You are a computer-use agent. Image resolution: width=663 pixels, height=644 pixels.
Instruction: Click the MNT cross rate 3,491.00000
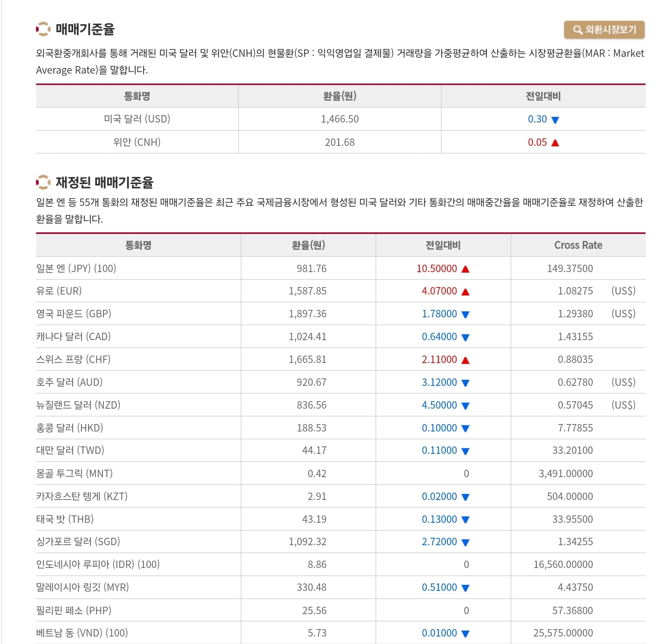[x=566, y=473]
